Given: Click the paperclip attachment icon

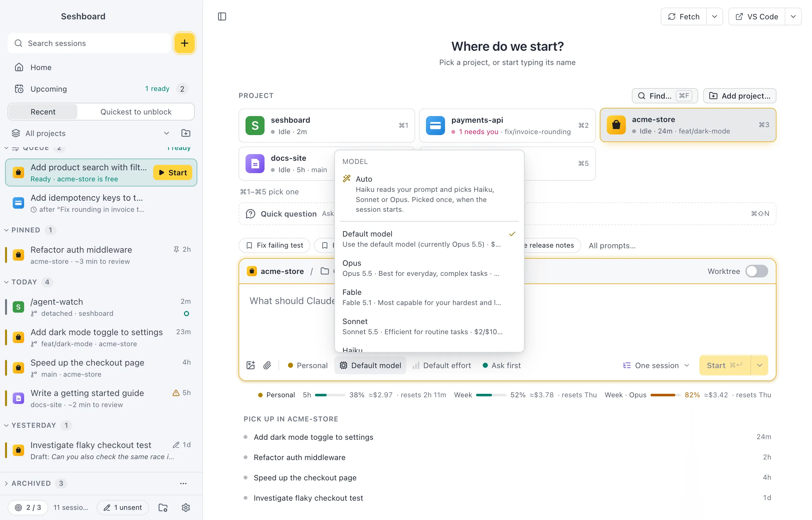Looking at the screenshot, I should (x=267, y=365).
